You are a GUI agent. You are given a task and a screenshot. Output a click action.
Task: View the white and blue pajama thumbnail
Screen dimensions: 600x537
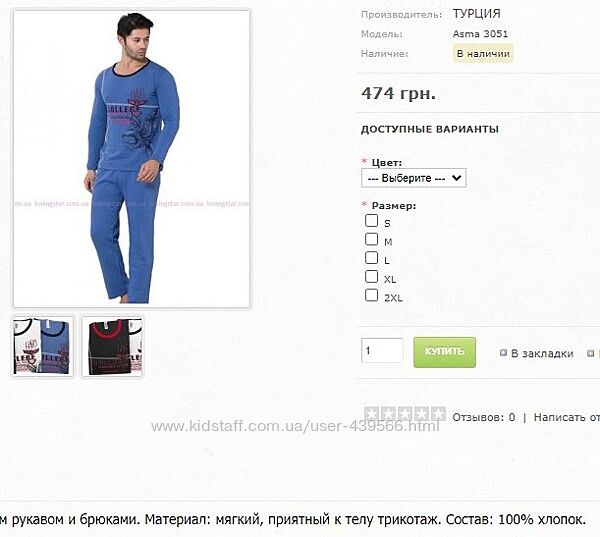point(43,346)
